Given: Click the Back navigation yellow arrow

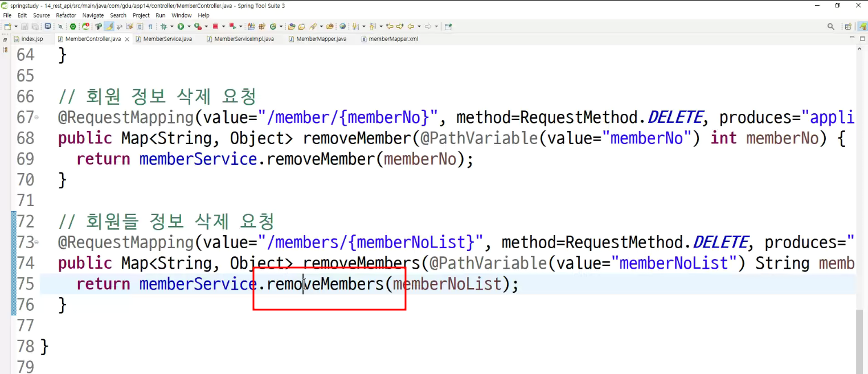Looking at the screenshot, I should click(411, 26).
